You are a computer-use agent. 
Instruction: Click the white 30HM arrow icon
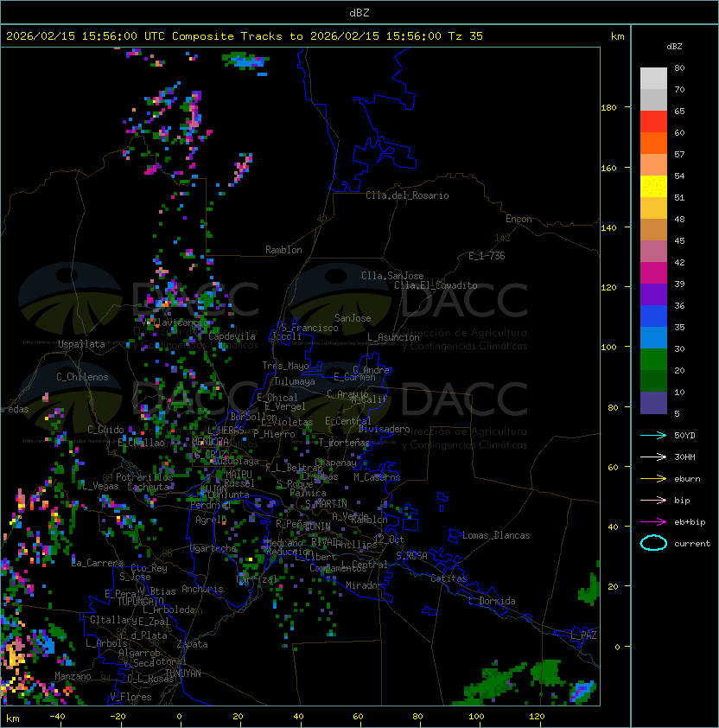(653, 457)
